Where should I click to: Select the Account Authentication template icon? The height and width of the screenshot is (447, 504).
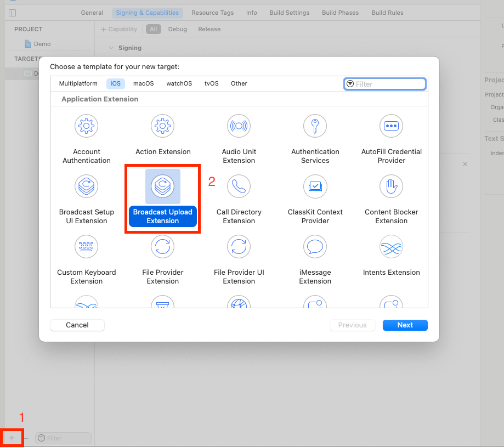87,126
